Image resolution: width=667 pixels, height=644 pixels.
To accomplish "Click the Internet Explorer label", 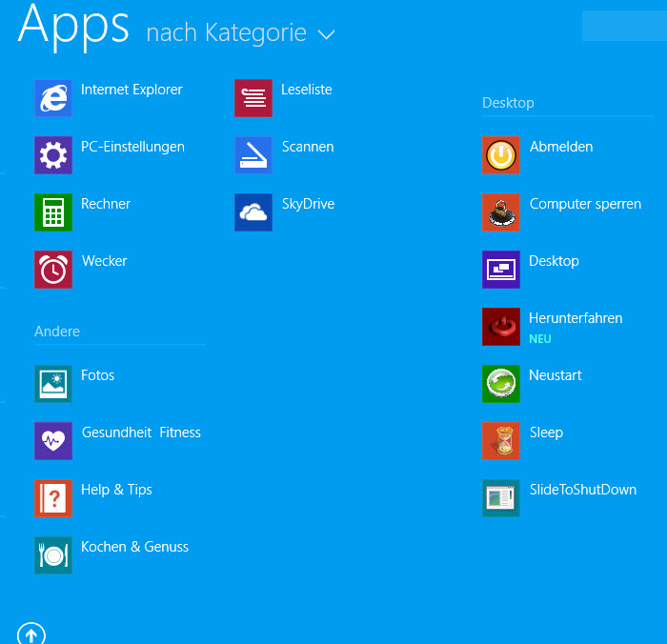I will point(131,90).
